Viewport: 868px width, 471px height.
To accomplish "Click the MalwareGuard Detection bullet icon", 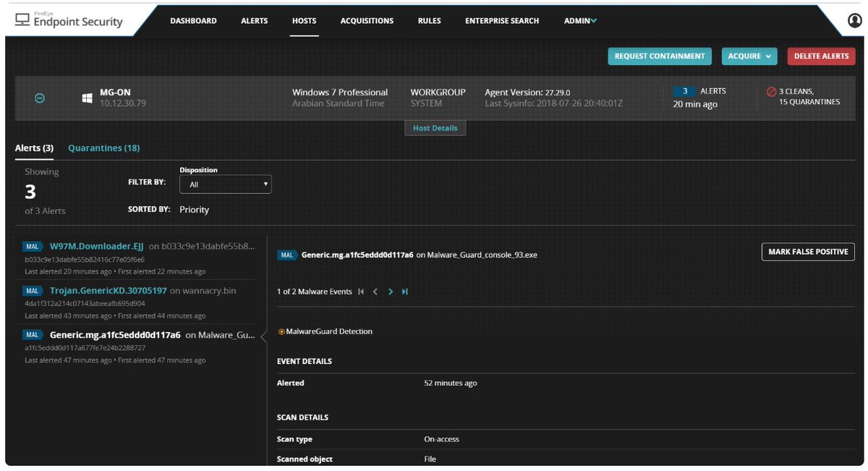I will 281,331.
